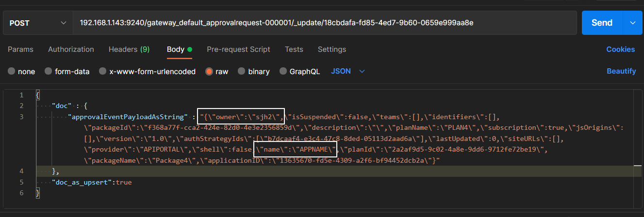Viewport: 644px width, 217px height.
Task: Choose the form-data radio option
Action: click(49, 72)
